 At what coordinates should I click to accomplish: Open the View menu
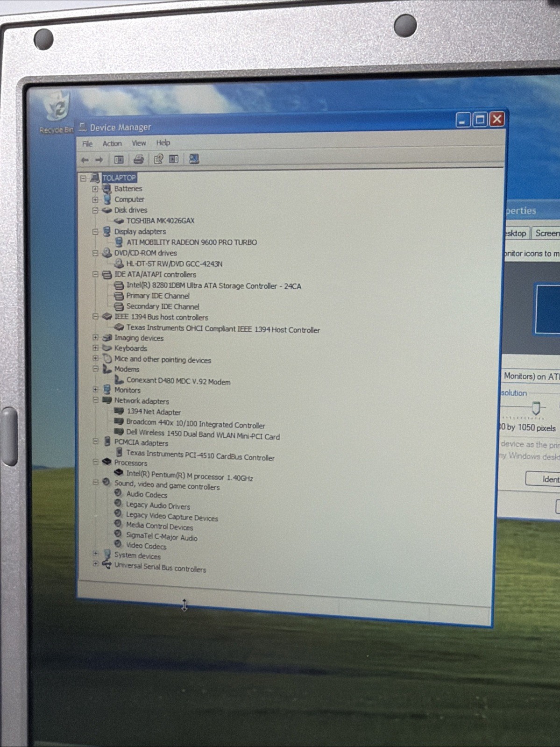click(x=139, y=143)
